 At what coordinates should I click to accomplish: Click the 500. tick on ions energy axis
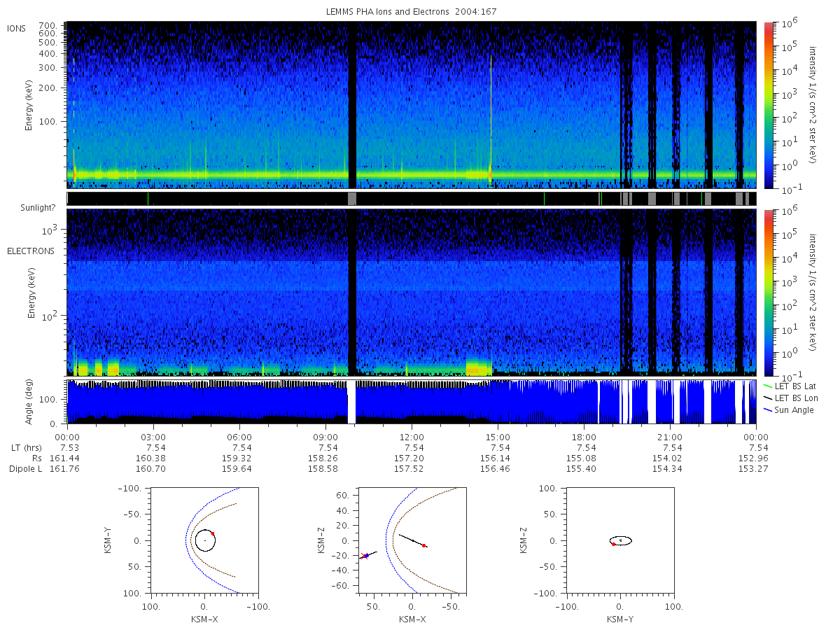48,41
